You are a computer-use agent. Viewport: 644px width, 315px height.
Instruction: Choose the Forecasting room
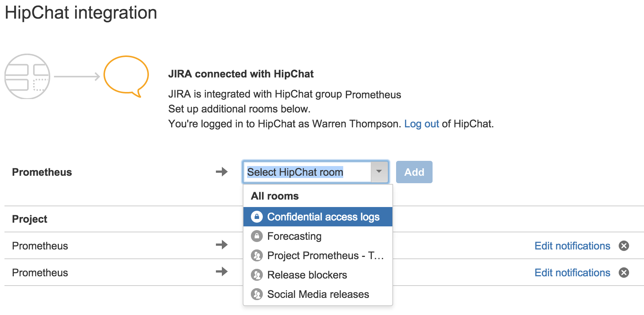pyautogui.click(x=318, y=236)
